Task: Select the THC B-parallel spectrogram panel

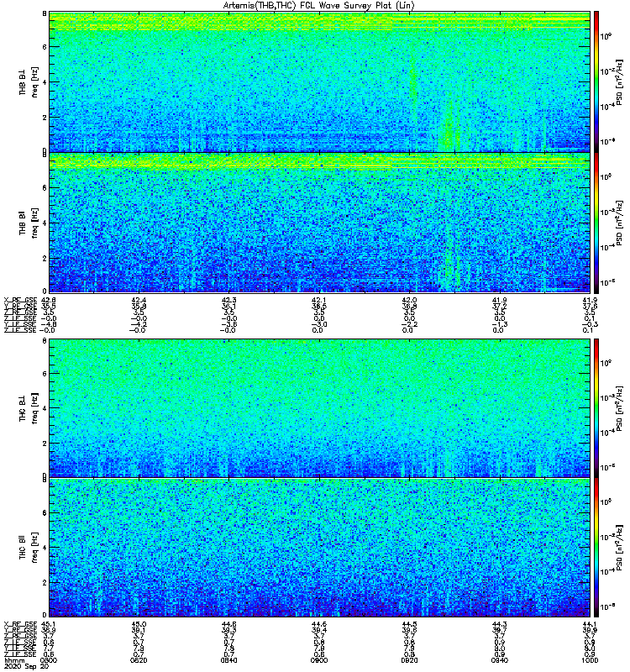Action: click(x=319, y=548)
